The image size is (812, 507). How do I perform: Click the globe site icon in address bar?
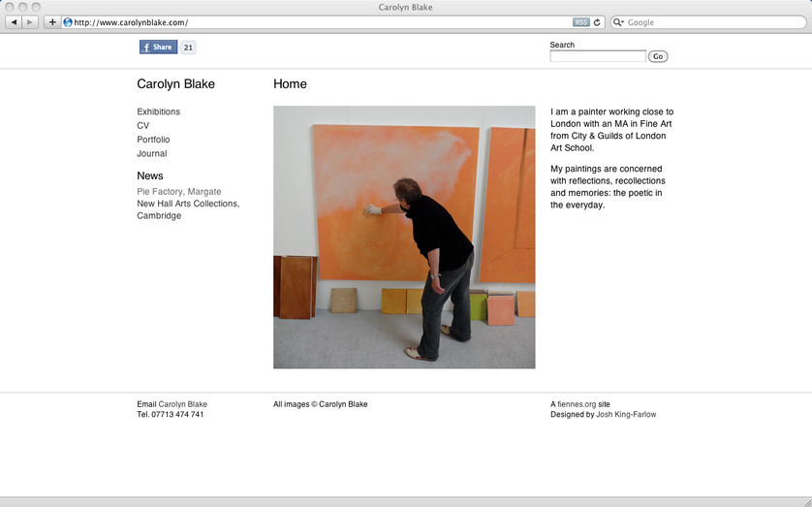point(67,22)
